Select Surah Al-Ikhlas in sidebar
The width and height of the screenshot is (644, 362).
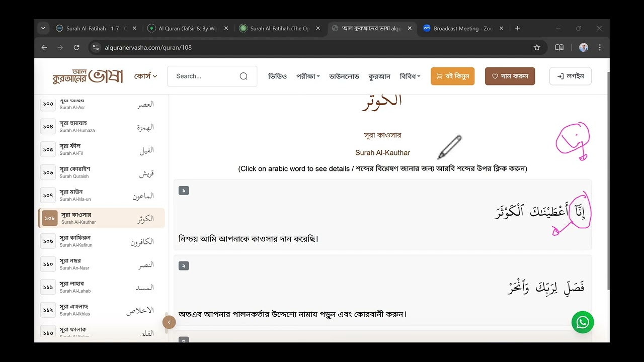pos(101,310)
